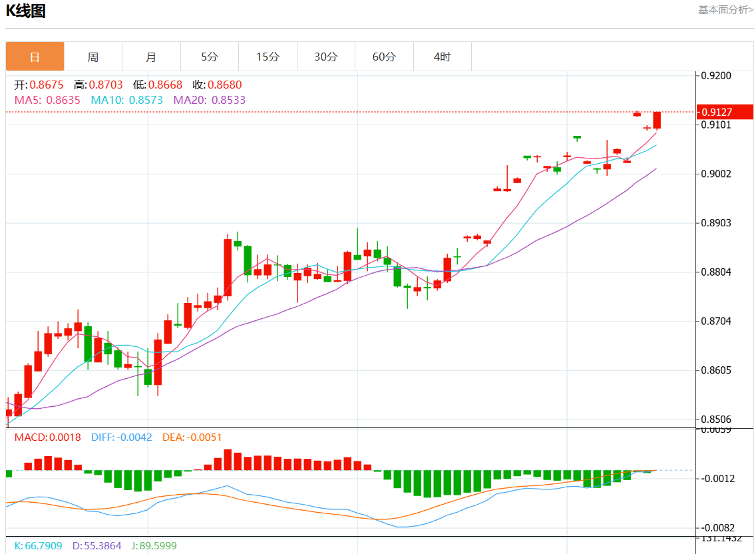Click the D: 55.3864 value
The image size is (756, 554).
click(x=97, y=546)
